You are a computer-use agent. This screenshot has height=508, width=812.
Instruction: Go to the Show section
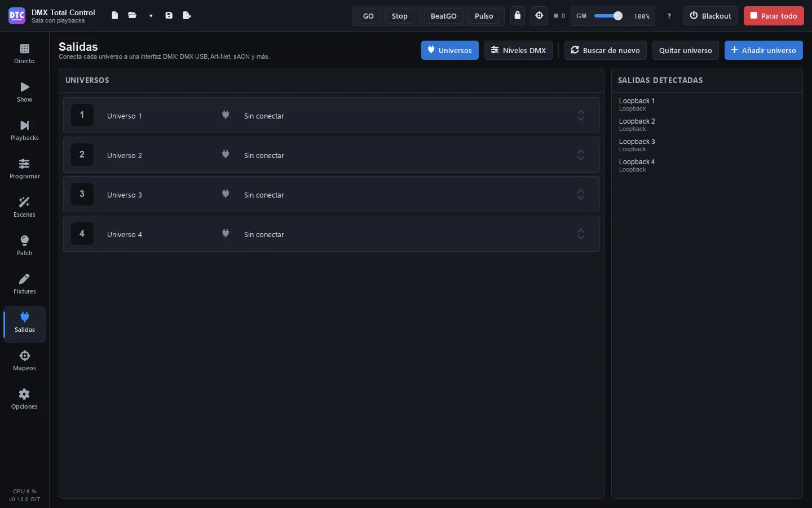pos(24,93)
